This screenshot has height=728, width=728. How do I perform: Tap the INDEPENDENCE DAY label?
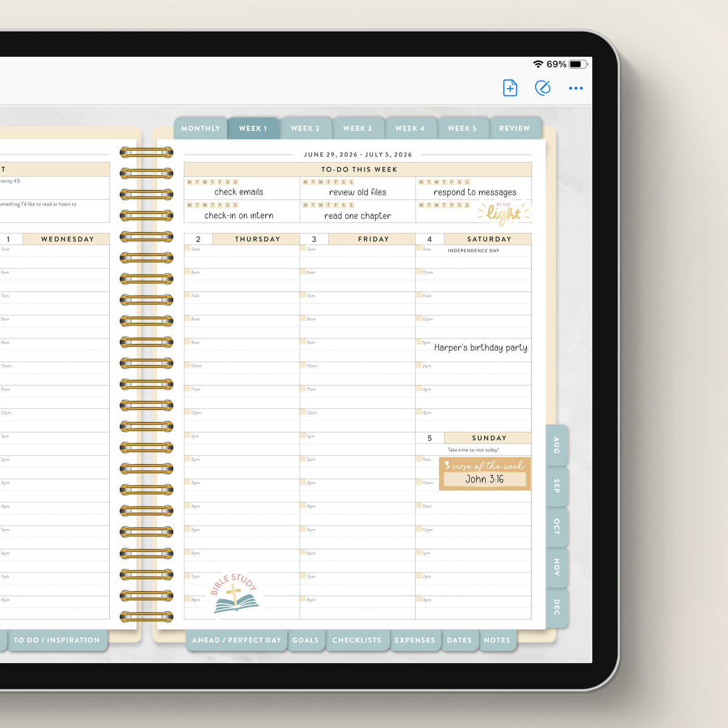tap(474, 251)
